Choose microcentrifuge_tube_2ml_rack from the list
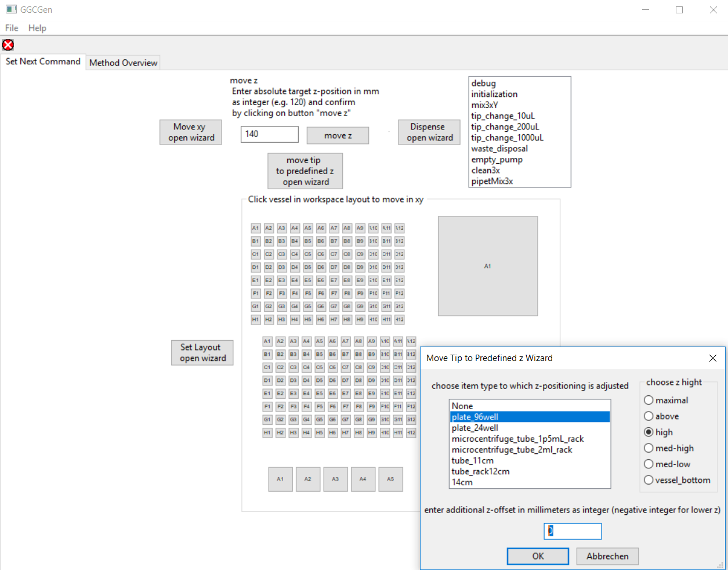 (512, 450)
